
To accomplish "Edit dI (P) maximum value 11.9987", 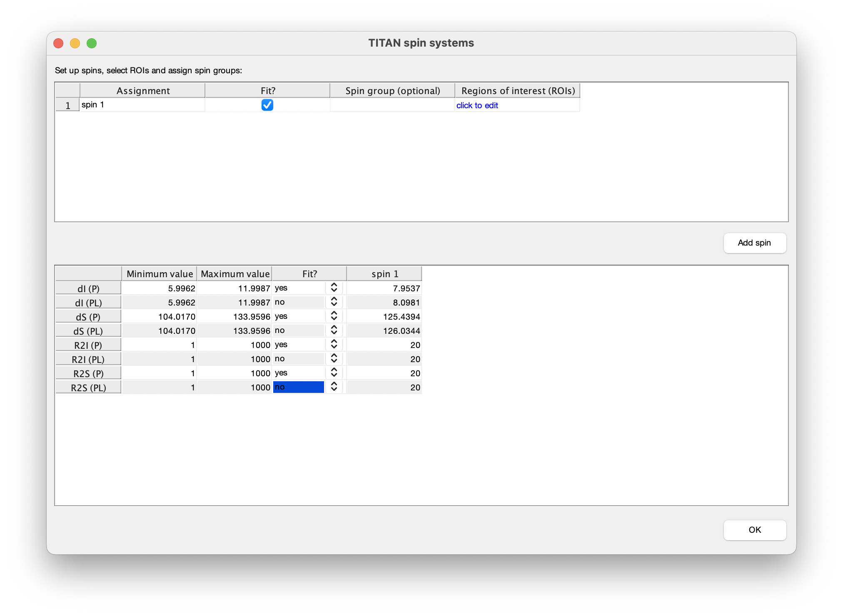I will point(234,288).
